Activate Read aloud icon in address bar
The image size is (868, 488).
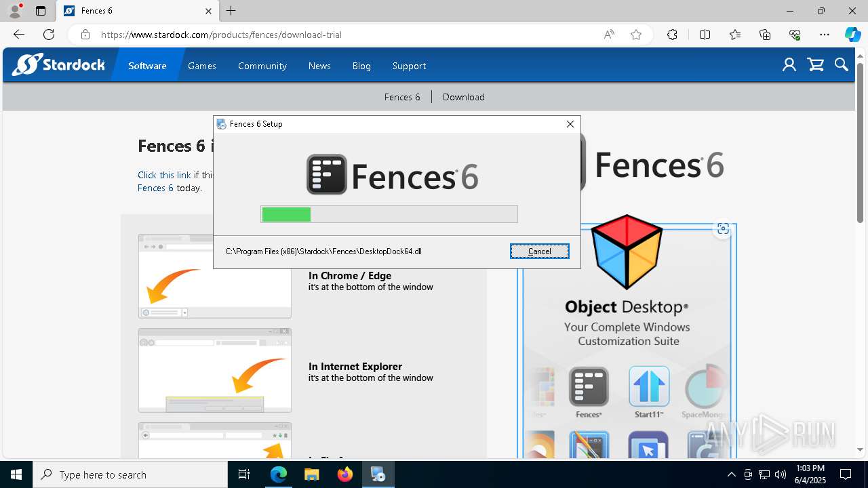click(609, 35)
